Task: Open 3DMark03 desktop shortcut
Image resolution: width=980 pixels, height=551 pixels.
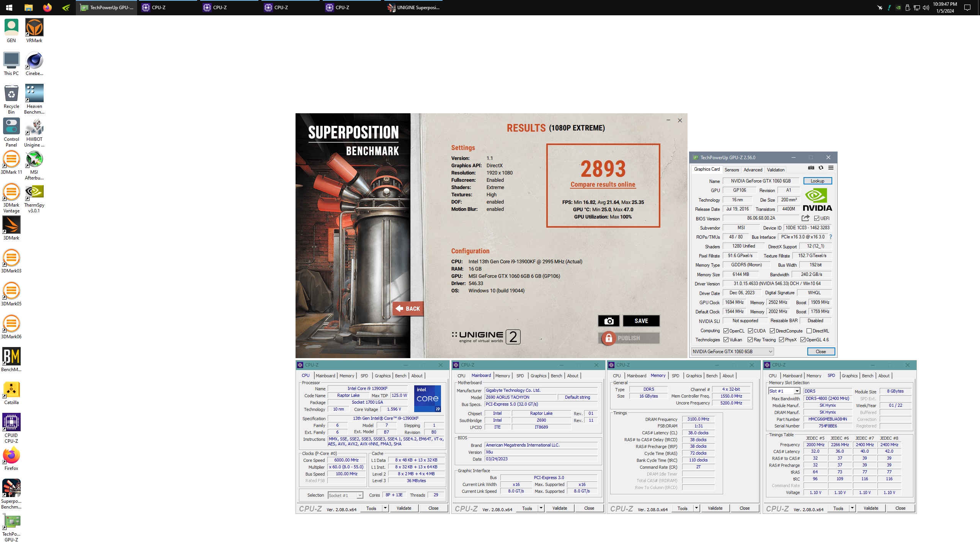Action: [11, 261]
